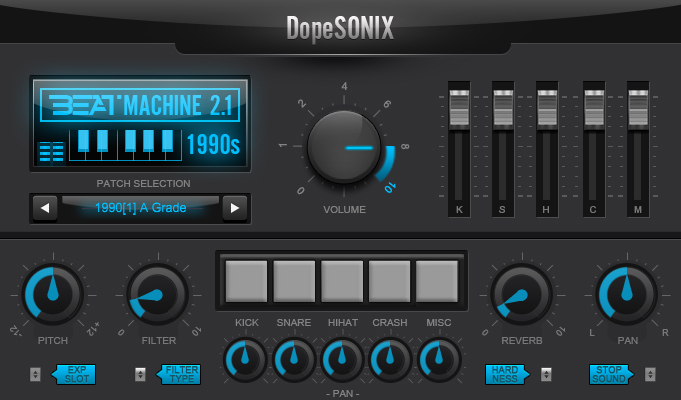Click the Reverb knob
The height and width of the screenshot is (400, 681).
(521, 296)
